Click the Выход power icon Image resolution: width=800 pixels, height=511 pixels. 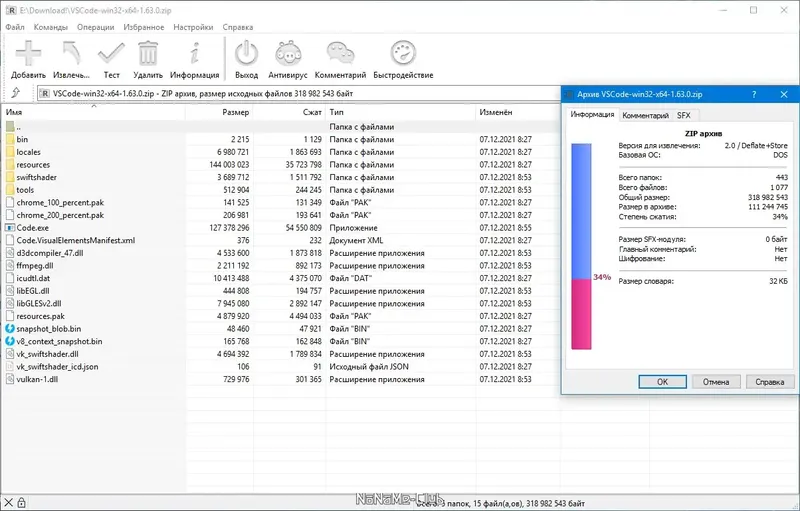click(x=246, y=53)
